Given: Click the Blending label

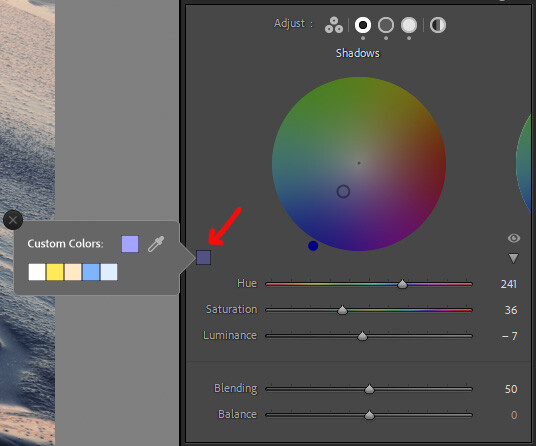Looking at the screenshot, I should click(236, 389).
